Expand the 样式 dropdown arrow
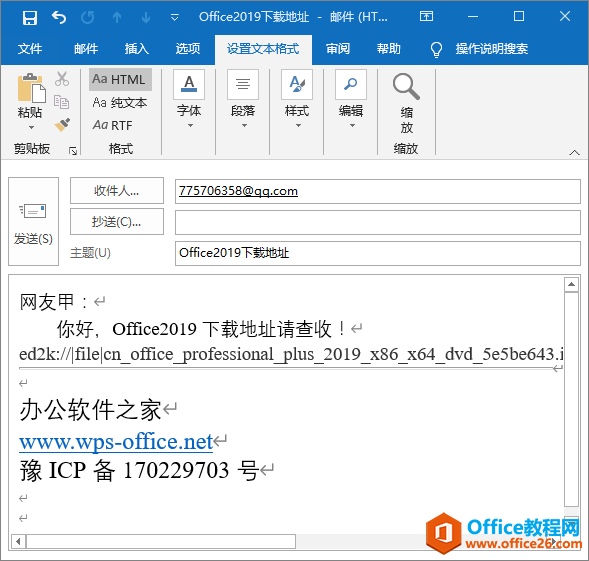This screenshot has width=589, height=561. (298, 126)
